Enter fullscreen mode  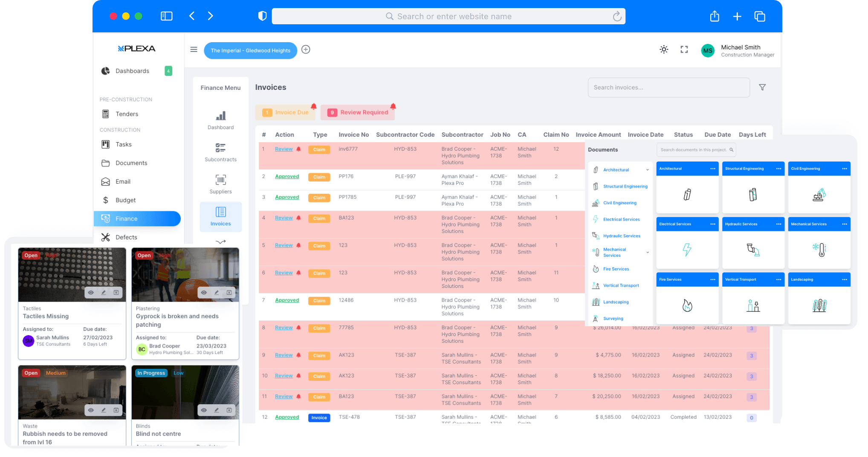[684, 49]
